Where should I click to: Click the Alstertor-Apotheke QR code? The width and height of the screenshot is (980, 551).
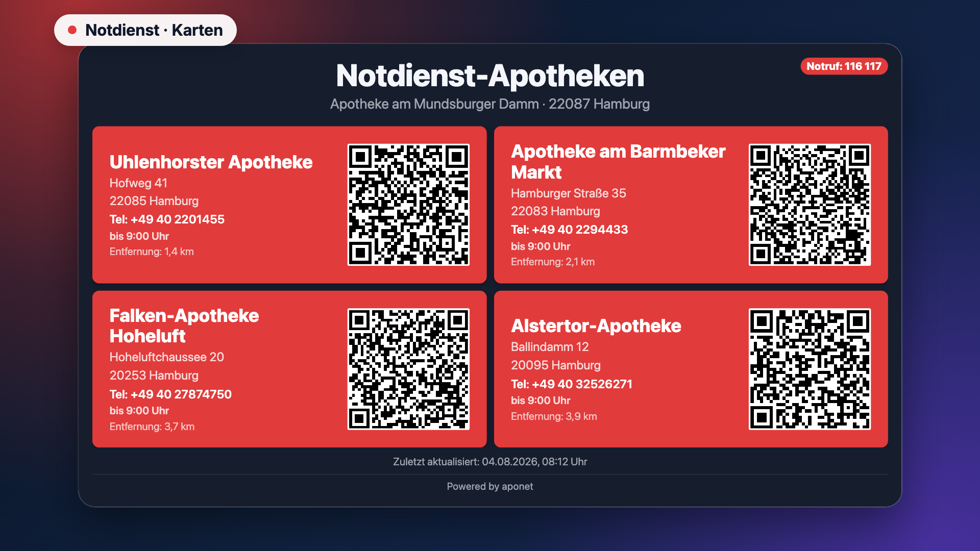tap(810, 369)
